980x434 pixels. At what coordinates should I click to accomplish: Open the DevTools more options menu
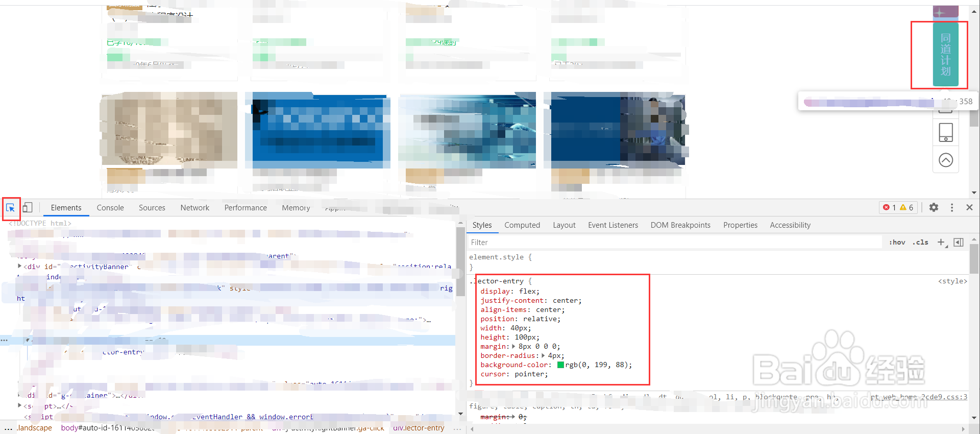(x=952, y=207)
